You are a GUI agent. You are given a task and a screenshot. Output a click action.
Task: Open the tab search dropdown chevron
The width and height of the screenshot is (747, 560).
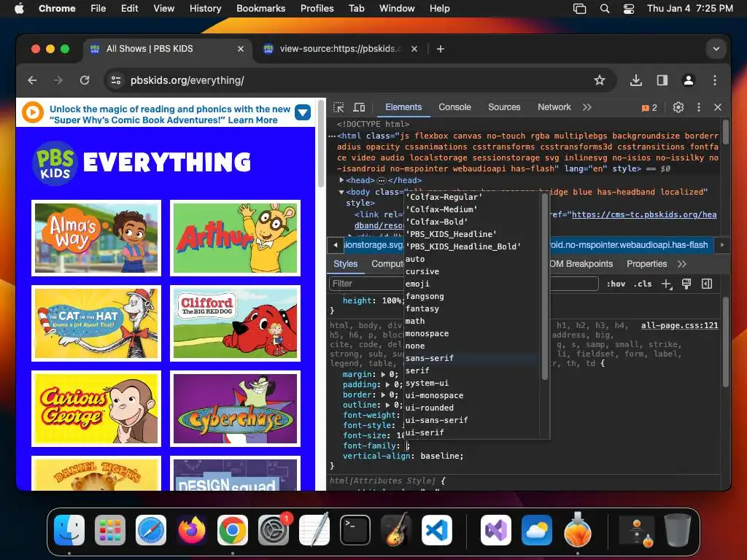[716, 49]
